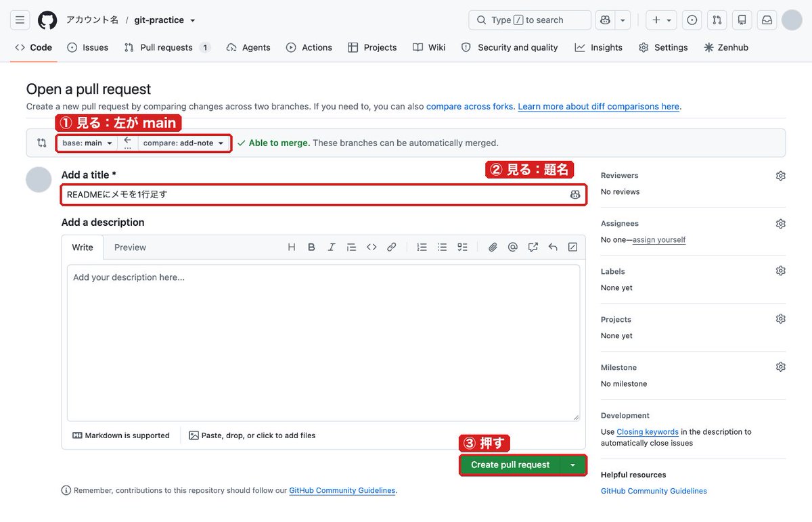Click the Copilot icon in title field
Viewport: 812px width, 522px height.
point(575,195)
